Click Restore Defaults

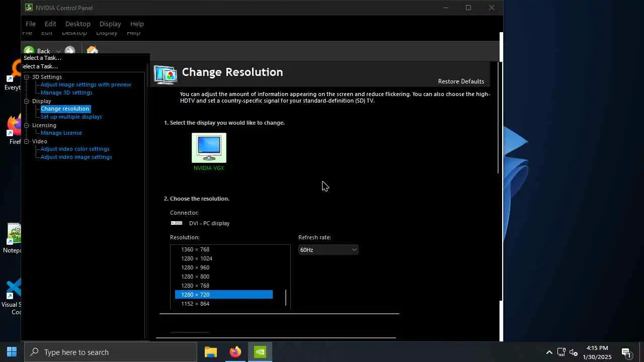pyautogui.click(x=461, y=81)
